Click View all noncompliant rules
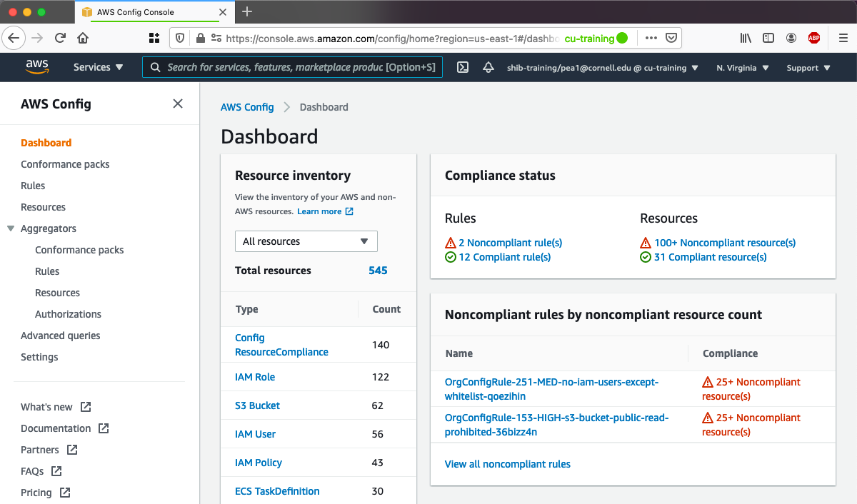 pos(508,464)
